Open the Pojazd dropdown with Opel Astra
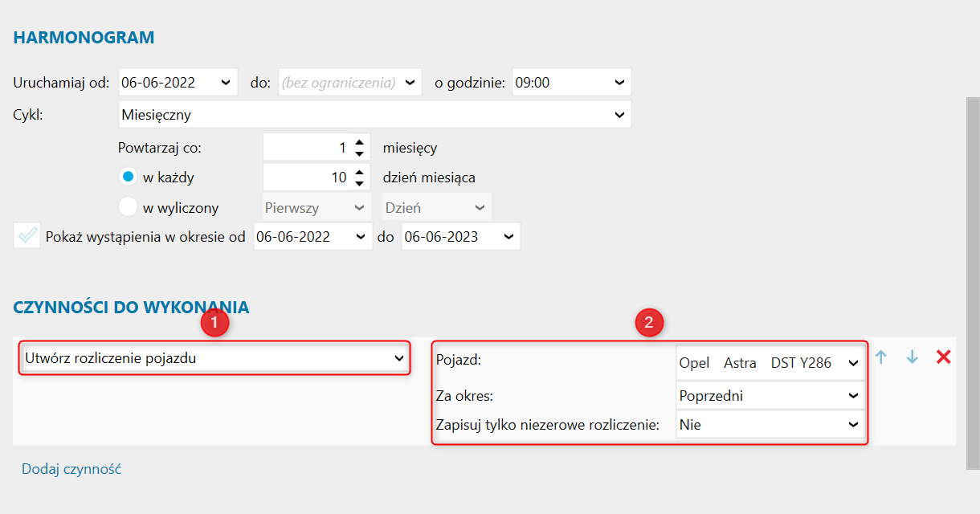Screen dimensions: 980x514 (x=853, y=363)
